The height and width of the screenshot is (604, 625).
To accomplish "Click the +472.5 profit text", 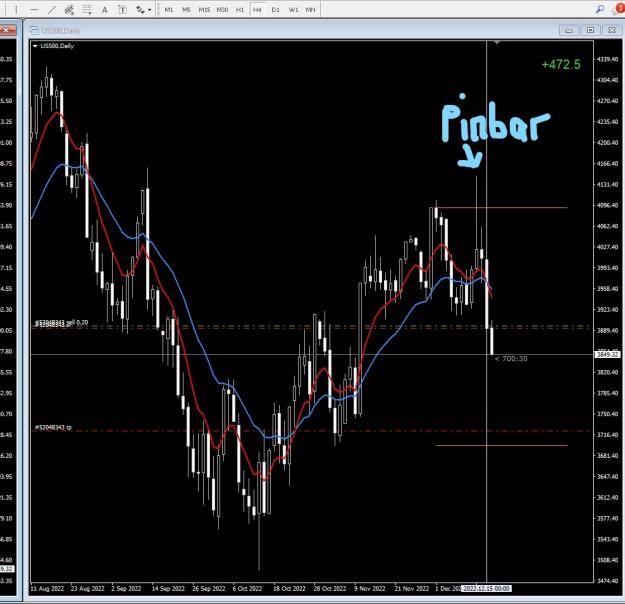I will click(561, 65).
